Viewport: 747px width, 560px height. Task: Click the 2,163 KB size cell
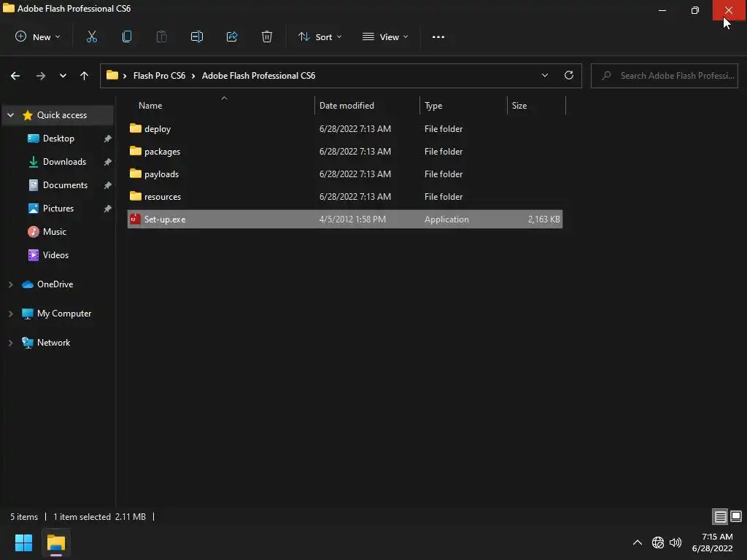tap(543, 219)
